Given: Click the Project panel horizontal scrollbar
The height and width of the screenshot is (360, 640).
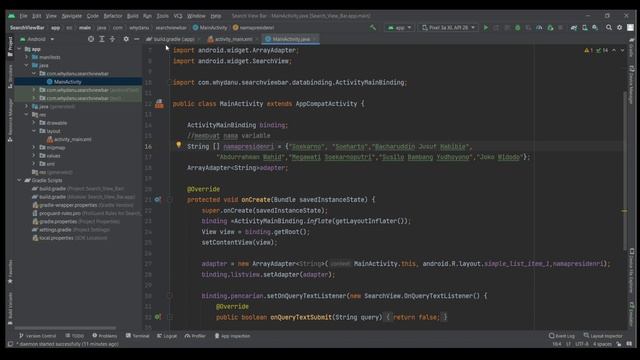Looking at the screenshot, I should pos(65,327).
